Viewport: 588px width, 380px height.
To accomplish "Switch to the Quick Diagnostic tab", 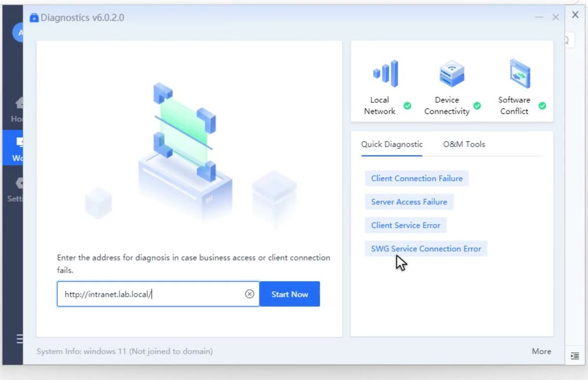I will coord(391,144).
